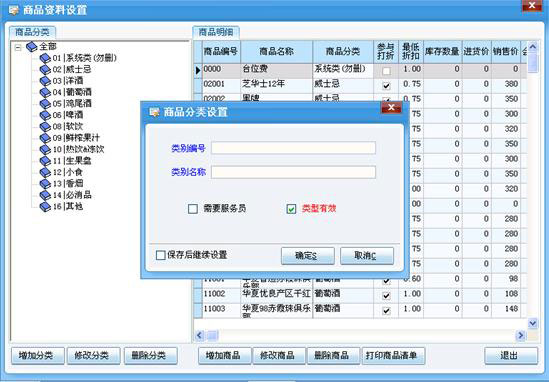Focus the 类别编号 input field

(x=293, y=148)
